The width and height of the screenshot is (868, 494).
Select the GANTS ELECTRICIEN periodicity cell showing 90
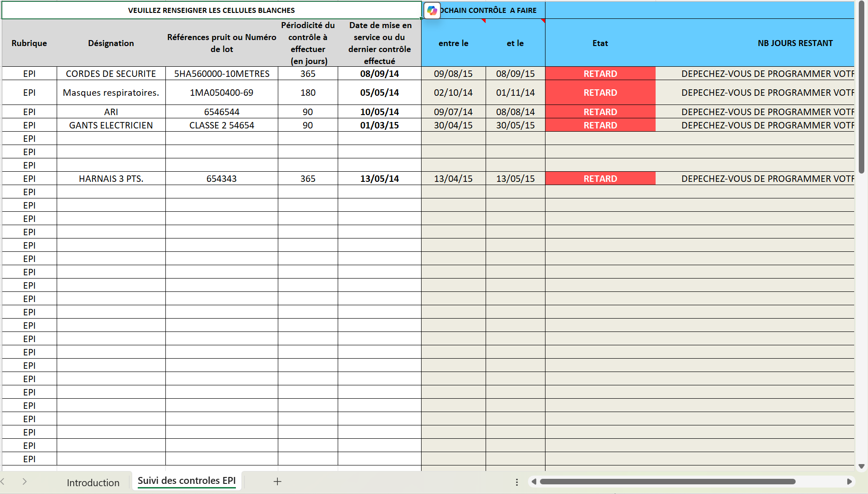tap(308, 125)
